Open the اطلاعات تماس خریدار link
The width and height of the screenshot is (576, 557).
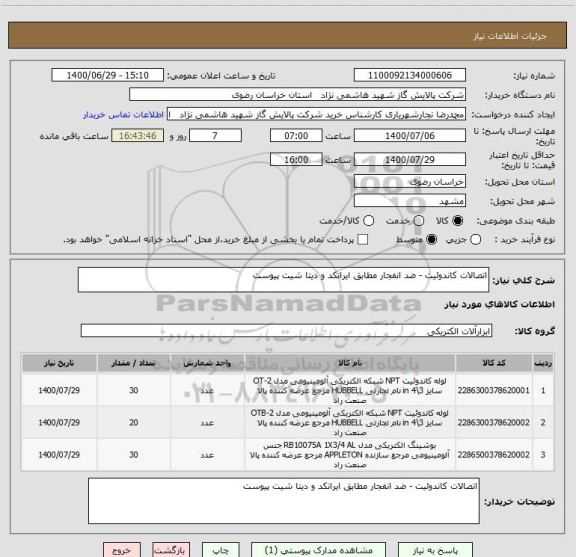tap(123, 115)
